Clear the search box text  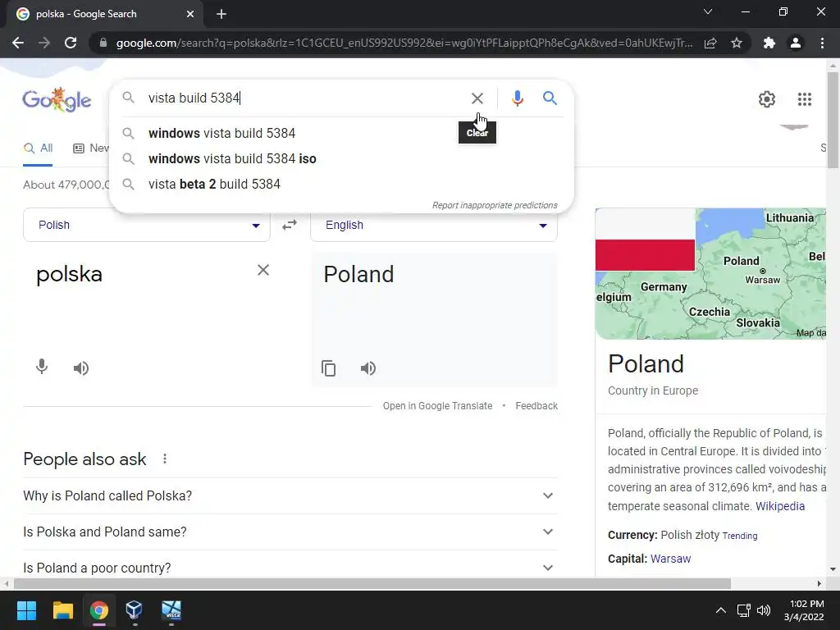[x=477, y=98]
